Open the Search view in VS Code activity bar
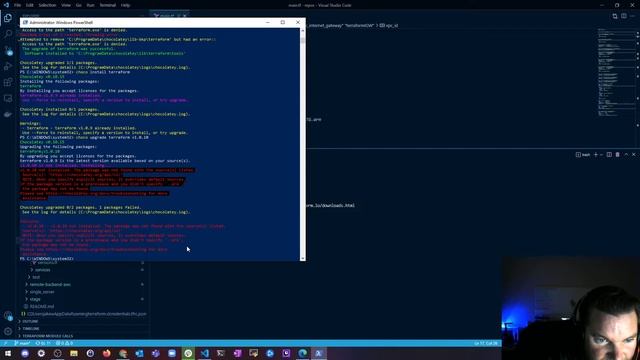The height and width of the screenshot is (360, 640). click(x=8, y=34)
